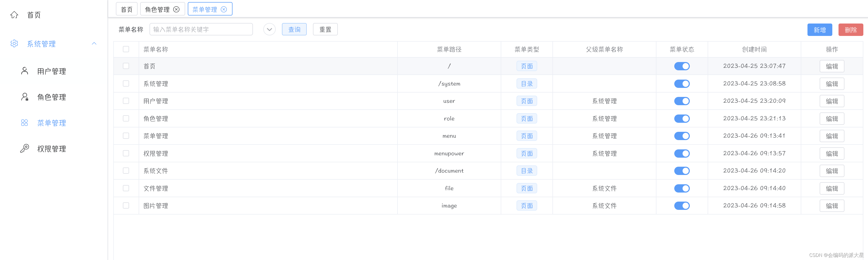
Task: Check the checkbox for the 图片管理 row
Action: tap(126, 205)
